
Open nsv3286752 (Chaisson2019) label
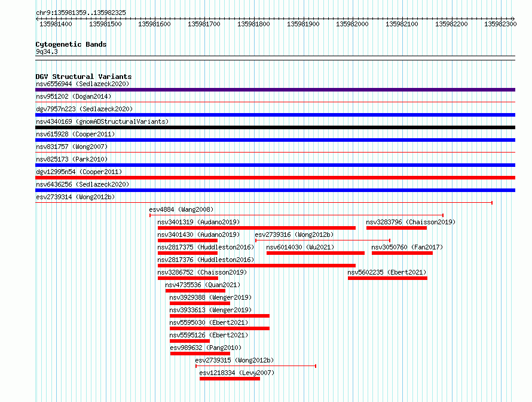[202, 272]
